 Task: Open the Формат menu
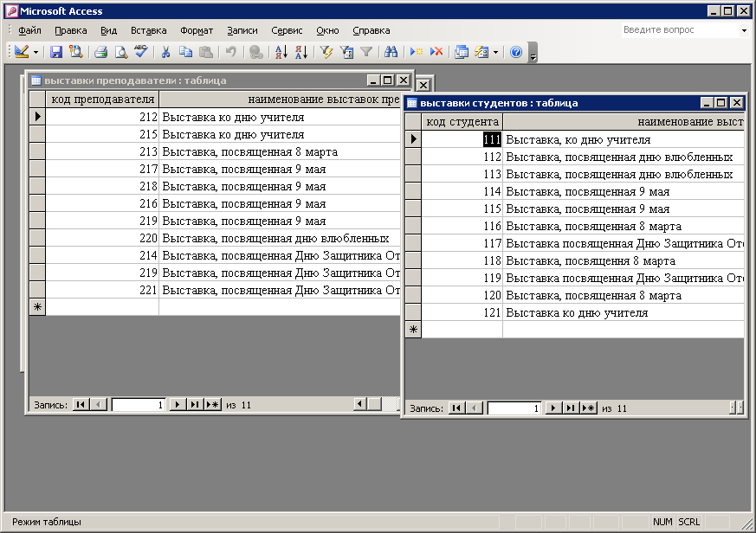[x=197, y=30]
